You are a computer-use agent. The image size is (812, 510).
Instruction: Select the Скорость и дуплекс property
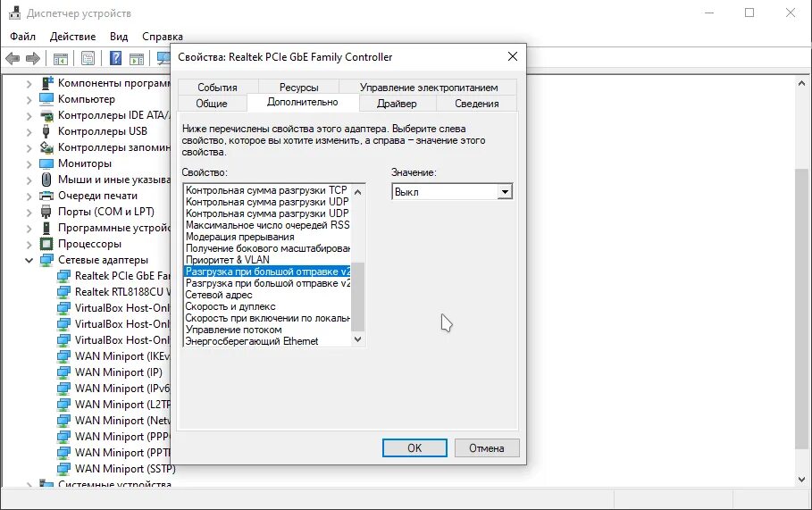(267, 306)
